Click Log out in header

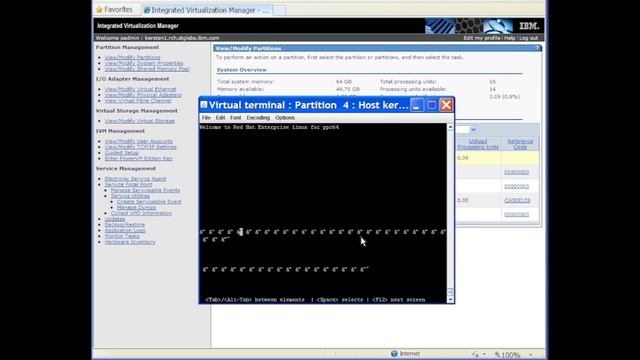click(529, 38)
